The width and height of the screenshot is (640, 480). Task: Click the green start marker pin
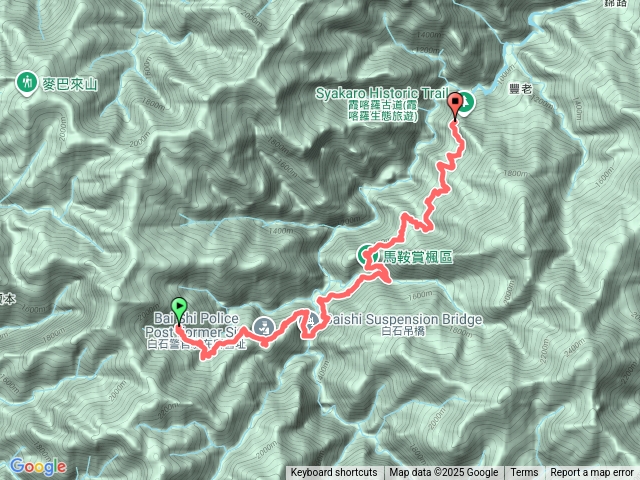point(179,311)
